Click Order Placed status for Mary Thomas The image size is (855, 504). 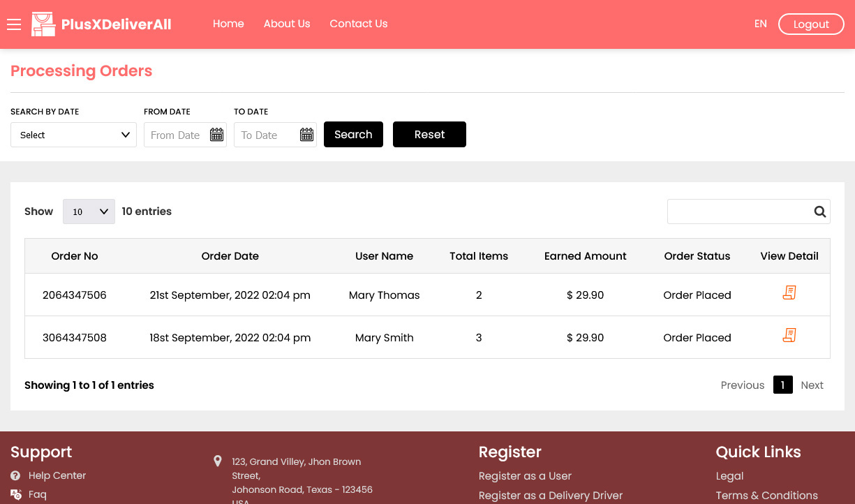pos(697,295)
